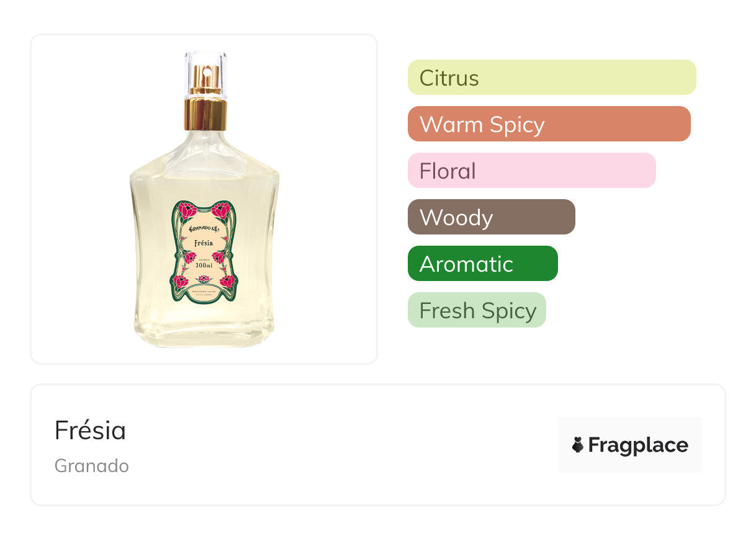Viewport: 756px width, 536px height.
Task: Pick the Aromatic accord bar
Action: point(482,264)
